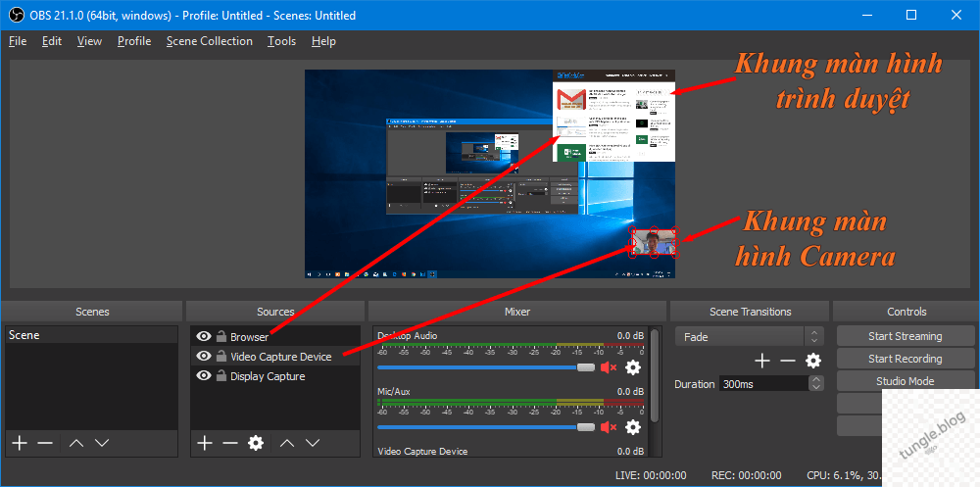
Task: Open Mic/Aux settings gear
Action: pos(633,427)
